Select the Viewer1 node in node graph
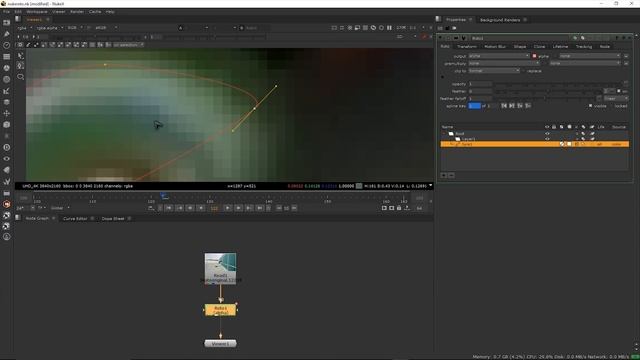The image size is (640, 360). 220,344
